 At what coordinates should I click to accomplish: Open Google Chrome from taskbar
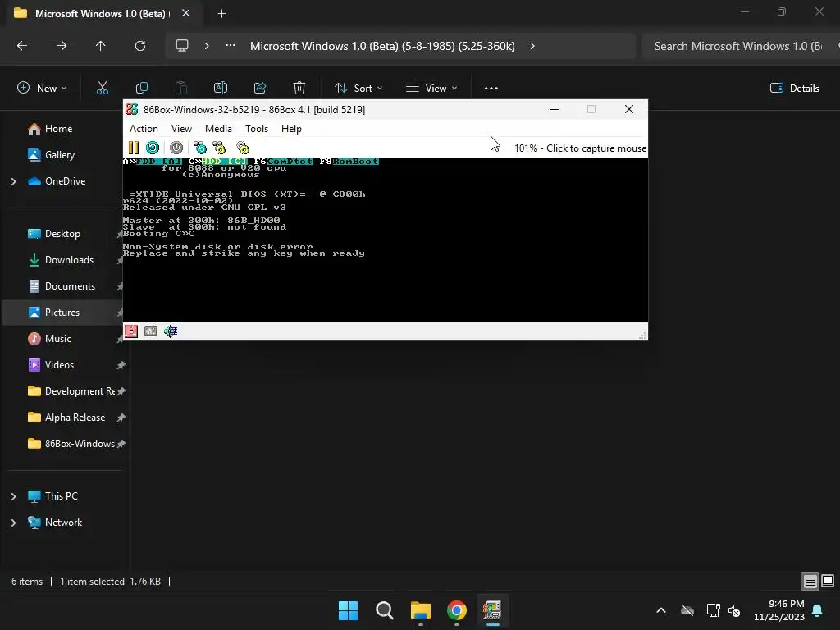(x=456, y=610)
